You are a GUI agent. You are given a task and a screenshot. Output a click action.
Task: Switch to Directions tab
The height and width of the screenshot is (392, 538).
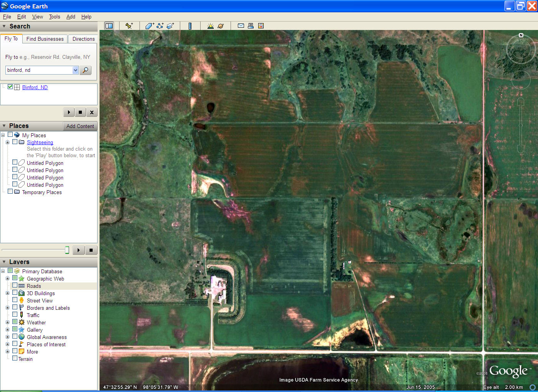click(x=83, y=39)
